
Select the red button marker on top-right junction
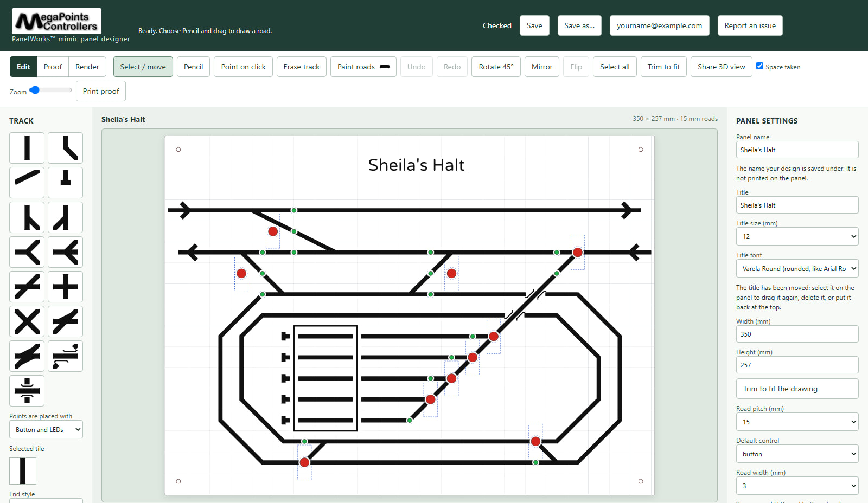578,252
